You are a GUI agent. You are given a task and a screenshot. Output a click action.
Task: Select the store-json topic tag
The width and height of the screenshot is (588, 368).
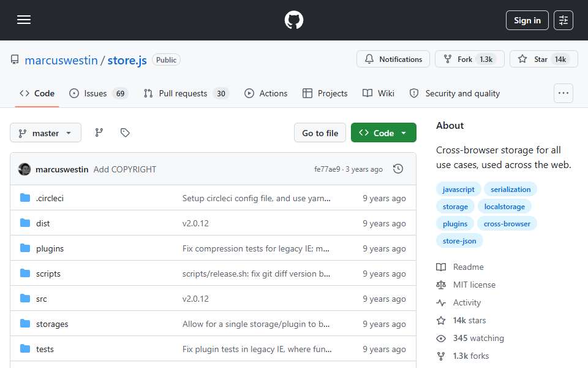tap(459, 241)
